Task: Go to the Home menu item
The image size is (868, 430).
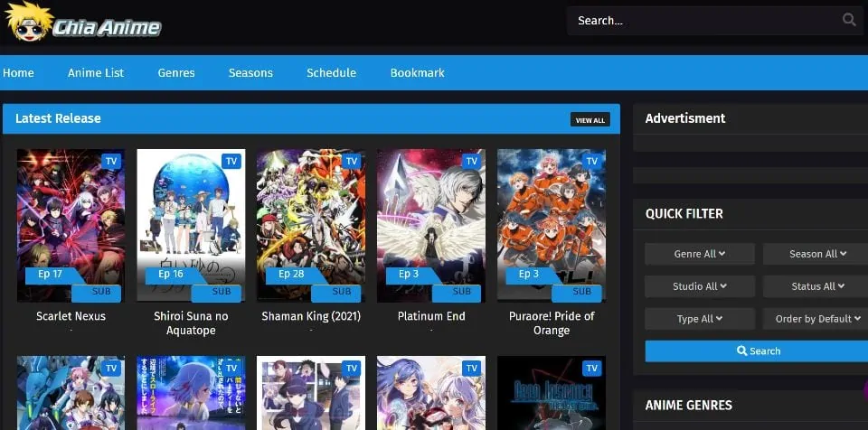Action: (x=18, y=73)
